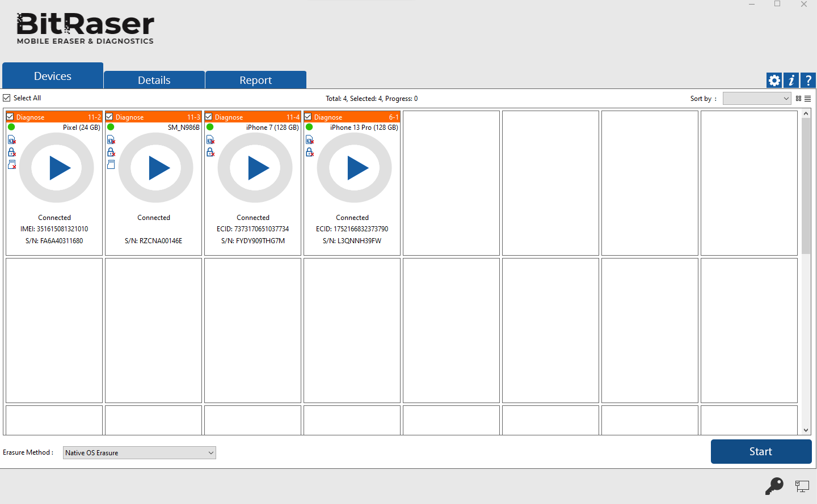This screenshot has width=817, height=504.
Task: Uncheck the iPhone 7 device checkbox (slot 11-4)
Action: pos(209,117)
